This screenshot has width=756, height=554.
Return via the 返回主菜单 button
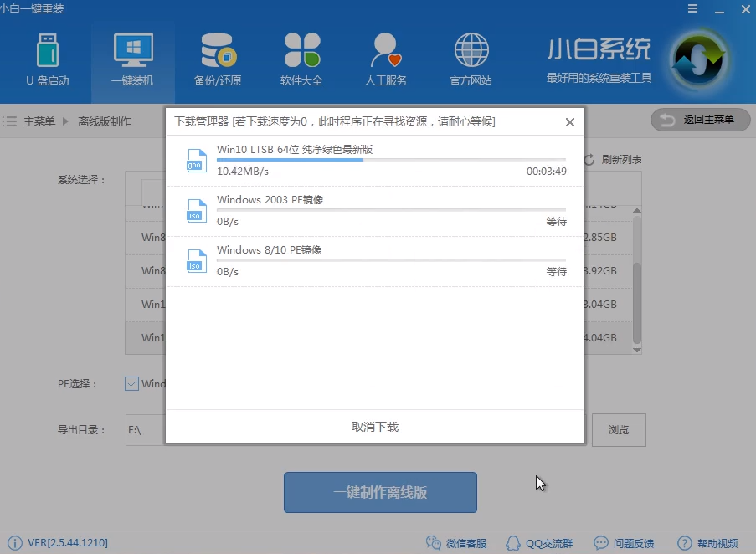pyautogui.click(x=700, y=120)
